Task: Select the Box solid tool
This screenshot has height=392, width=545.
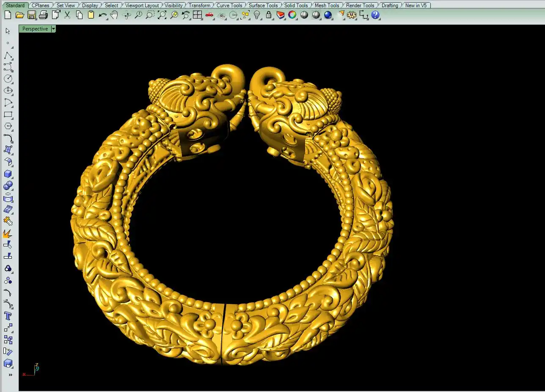Action: pos(8,174)
